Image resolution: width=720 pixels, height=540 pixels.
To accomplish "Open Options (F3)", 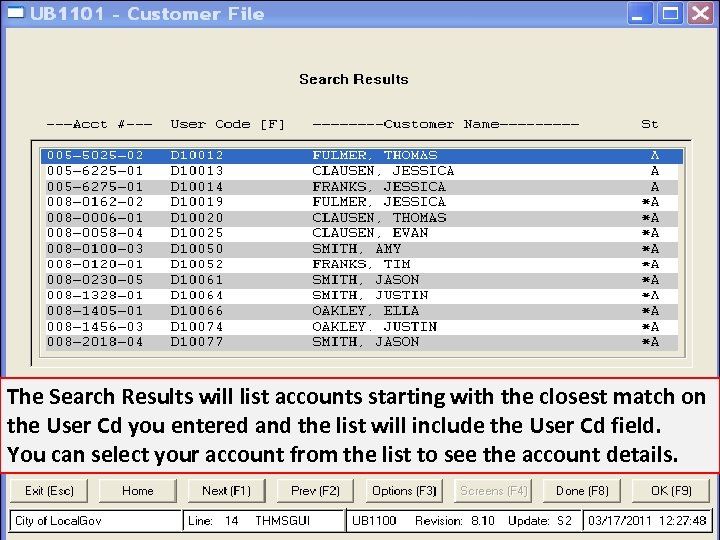I will coord(404,491).
